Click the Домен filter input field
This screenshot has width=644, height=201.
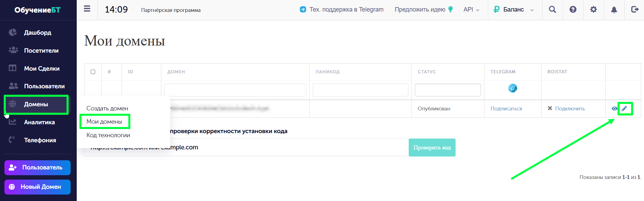235,90
